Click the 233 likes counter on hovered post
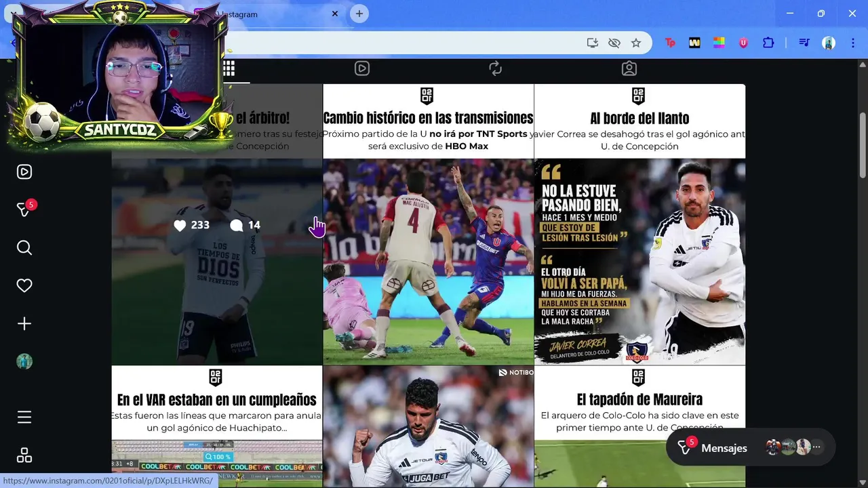 (192, 225)
